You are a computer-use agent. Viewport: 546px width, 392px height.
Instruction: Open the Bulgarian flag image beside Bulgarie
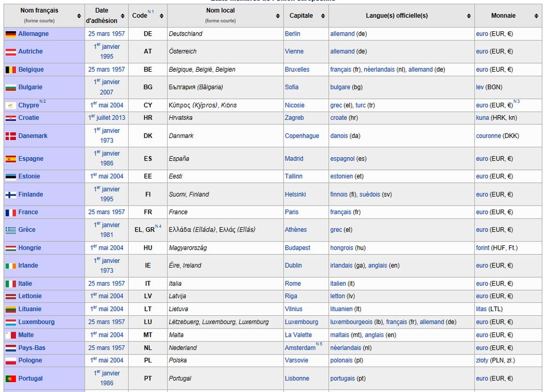click(11, 88)
